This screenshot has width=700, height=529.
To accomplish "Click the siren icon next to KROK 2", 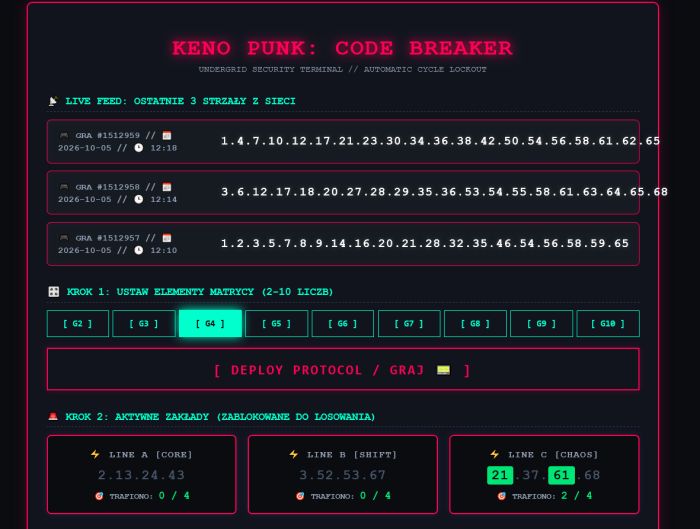I will (53, 417).
